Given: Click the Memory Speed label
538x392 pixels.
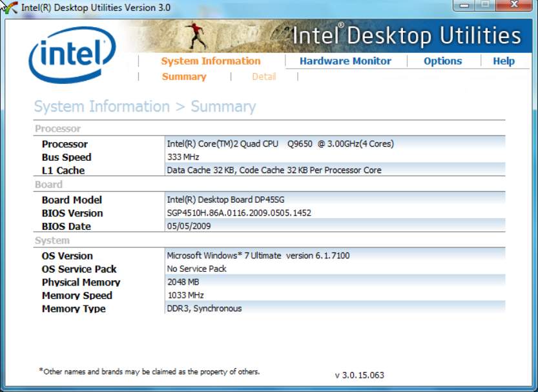Looking at the screenshot, I should [x=77, y=296].
